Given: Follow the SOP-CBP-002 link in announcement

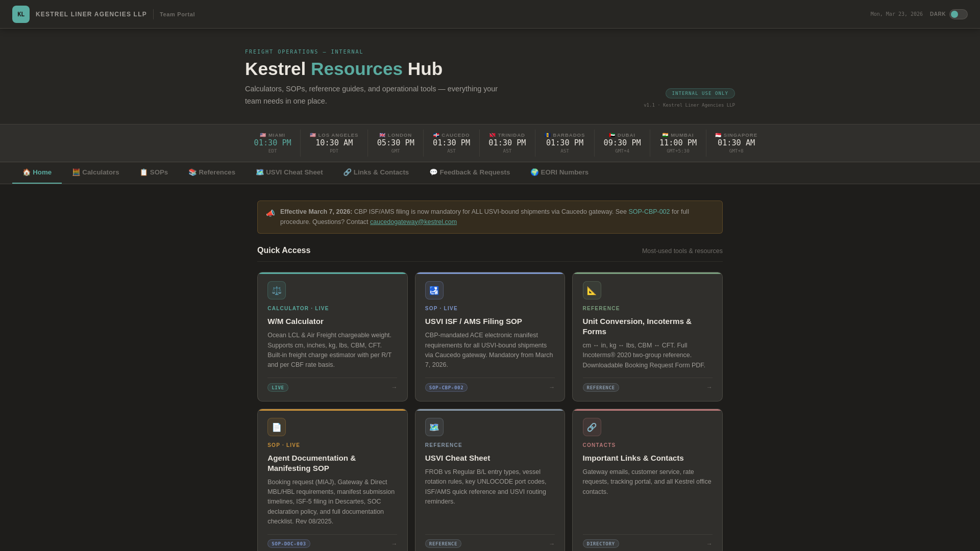Looking at the screenshot, I should click(649, 212).
